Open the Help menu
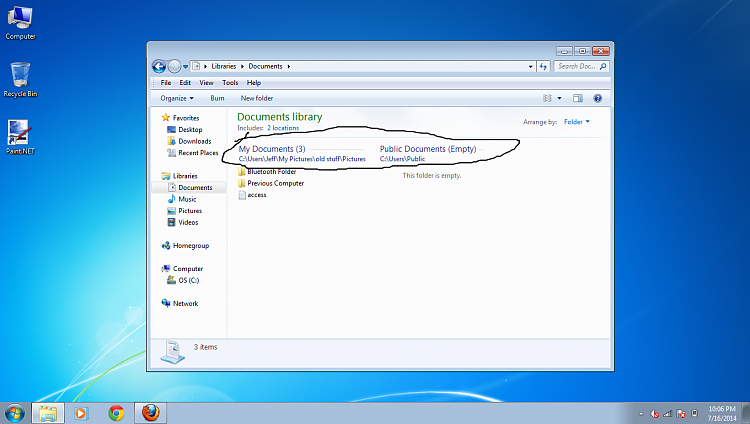 (x=254, y=83)
